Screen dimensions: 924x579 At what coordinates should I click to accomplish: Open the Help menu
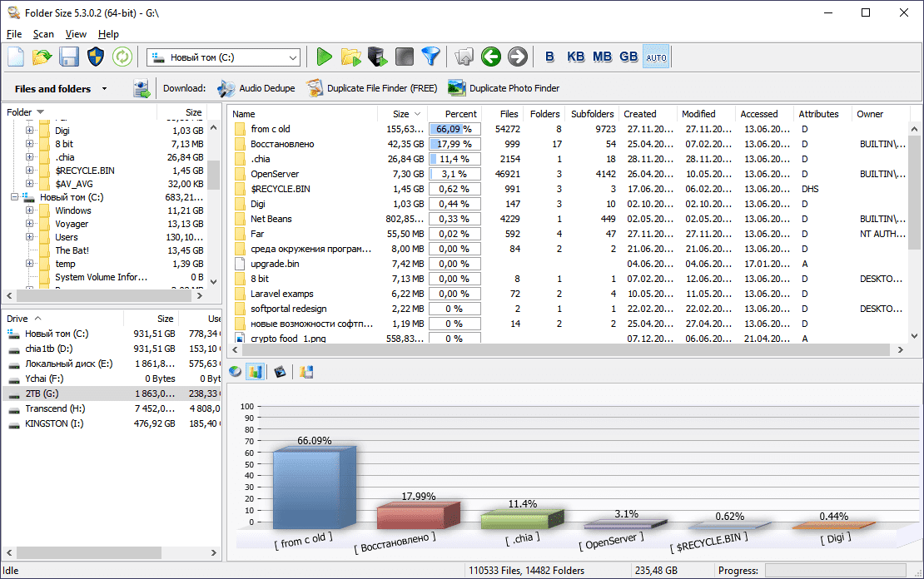(x=108, y=34)
